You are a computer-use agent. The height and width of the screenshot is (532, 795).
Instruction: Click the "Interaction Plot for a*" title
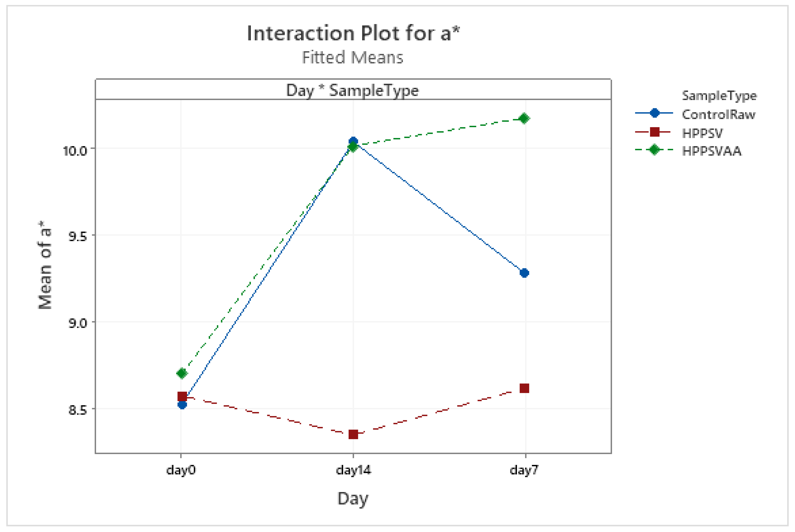click(x=353, y=34)
